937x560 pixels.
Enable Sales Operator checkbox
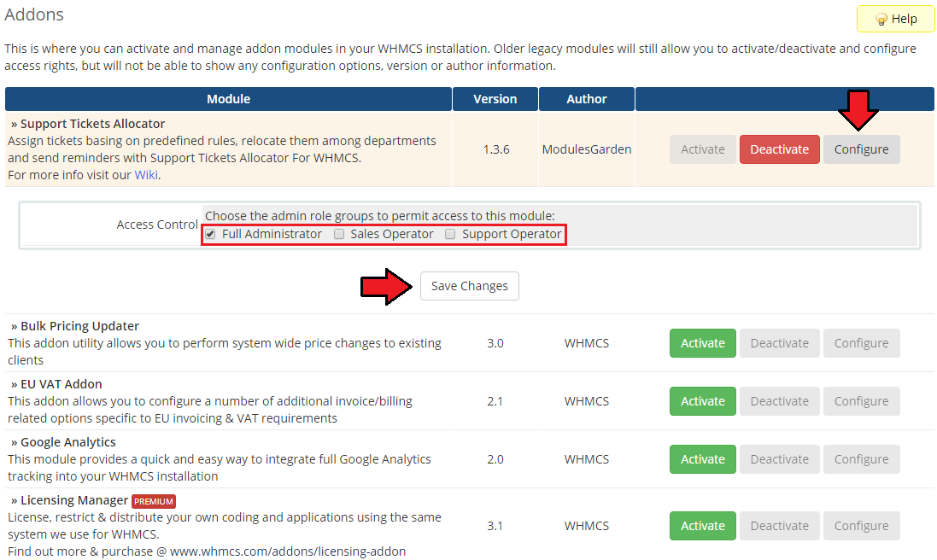[339, 234]
